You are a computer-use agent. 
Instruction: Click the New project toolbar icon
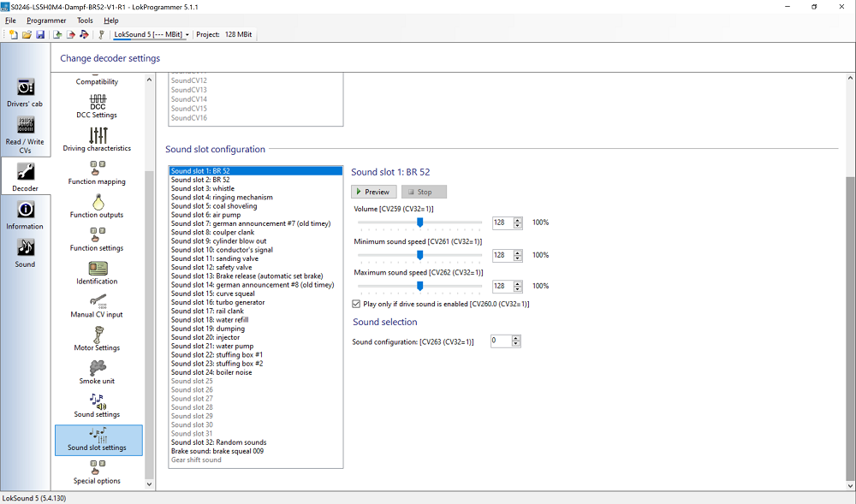14,35
